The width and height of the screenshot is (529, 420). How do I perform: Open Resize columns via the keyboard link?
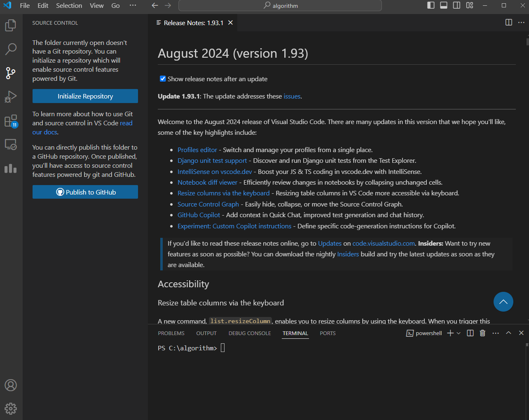pos(223,193)
